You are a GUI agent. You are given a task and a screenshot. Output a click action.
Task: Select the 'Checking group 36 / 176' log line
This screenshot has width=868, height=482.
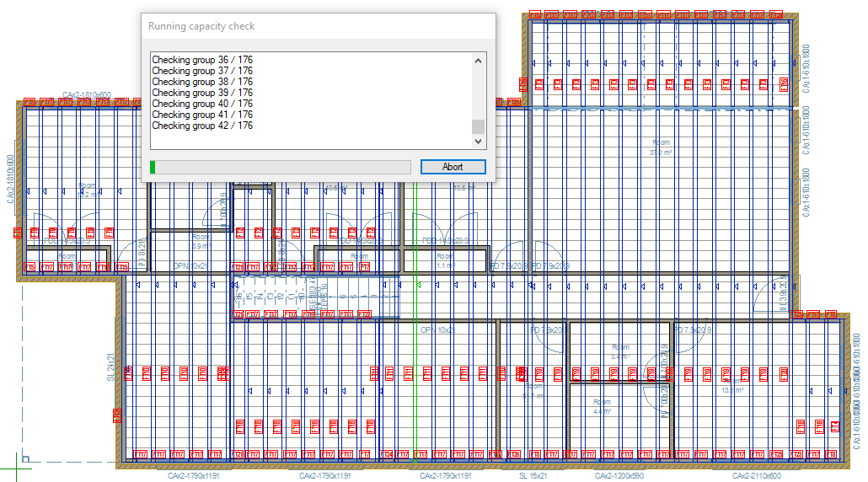point(202,60)
